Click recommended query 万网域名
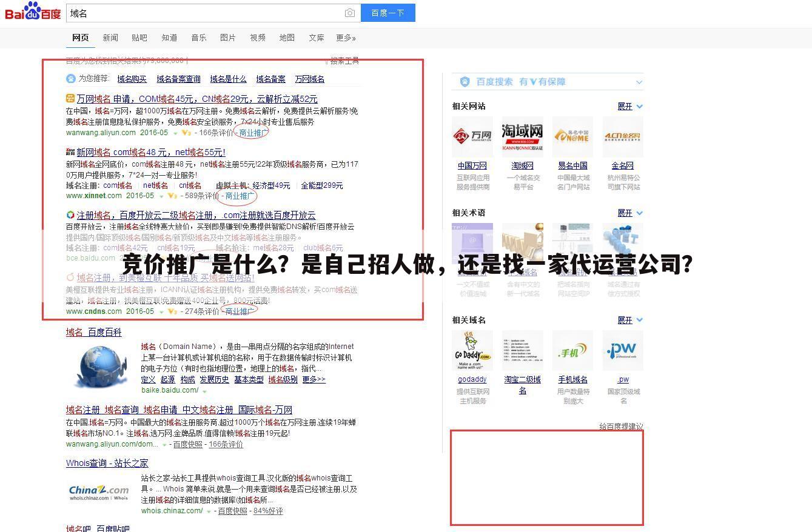Screen dimensions: 812x532 click(x=310, y=79)
